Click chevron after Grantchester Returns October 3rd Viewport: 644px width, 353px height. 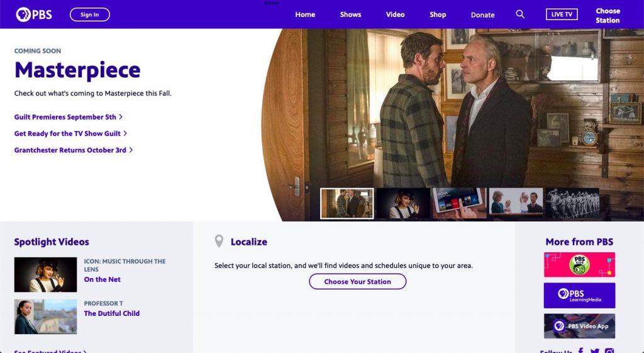click(x=131, y=150)
